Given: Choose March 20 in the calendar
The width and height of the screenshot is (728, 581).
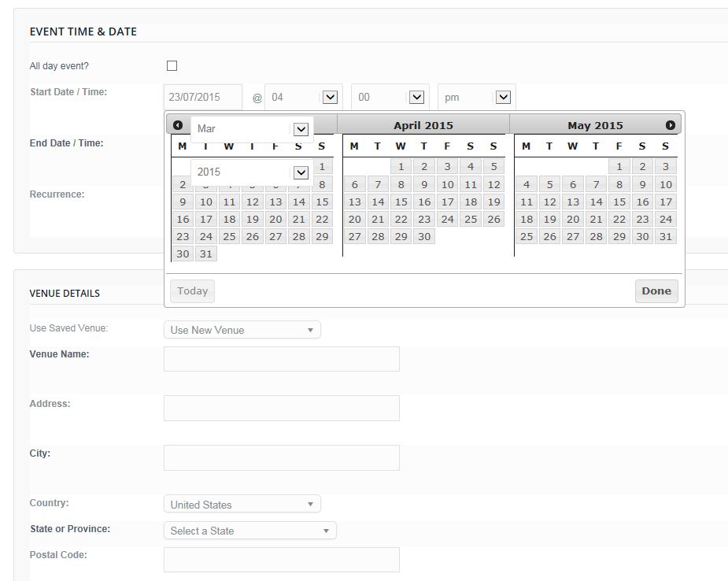Looking at the screenshot, I should (x=275, y=219).
